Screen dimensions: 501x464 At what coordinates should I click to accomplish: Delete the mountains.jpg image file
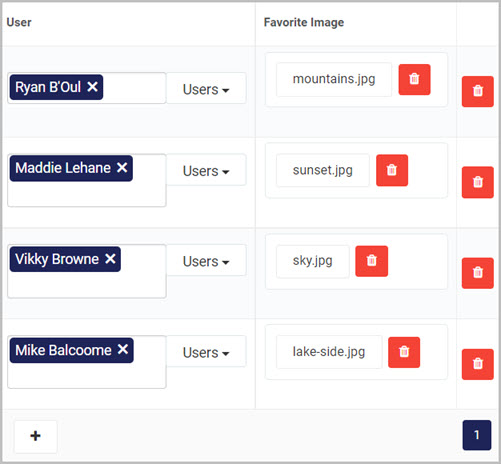point(414,80)
